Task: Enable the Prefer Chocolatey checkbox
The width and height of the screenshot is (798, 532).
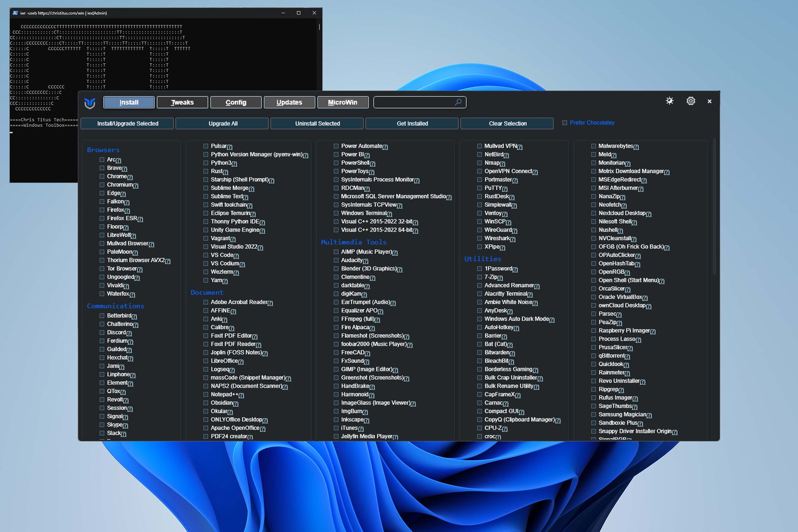Action: click(x=564, y=123)
